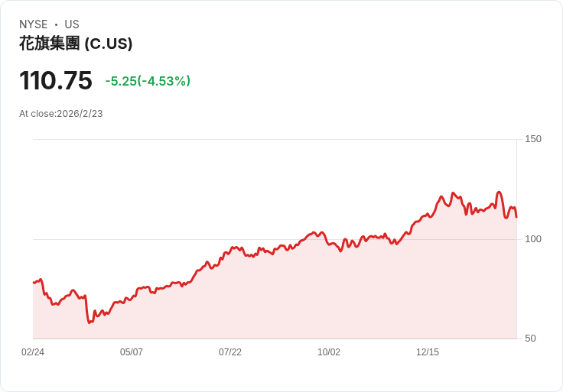Select the 12/15 date on the x-axis
The width and height of the screenshot is (563, 392).
[x=428, y=352]
